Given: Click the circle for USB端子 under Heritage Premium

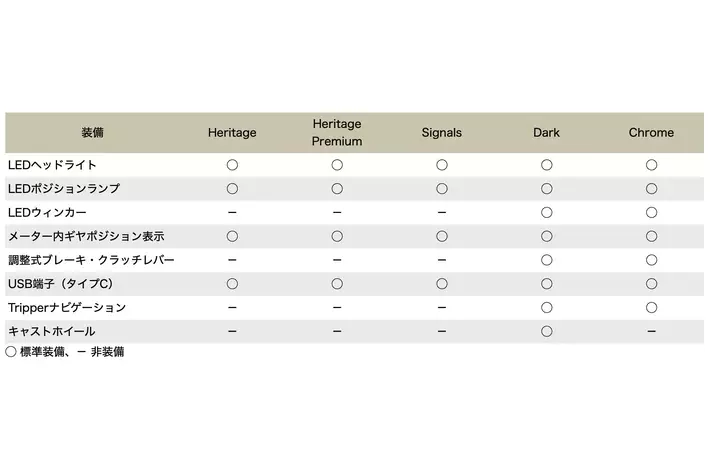Looking at the screenshot, I should pos(337,284).
